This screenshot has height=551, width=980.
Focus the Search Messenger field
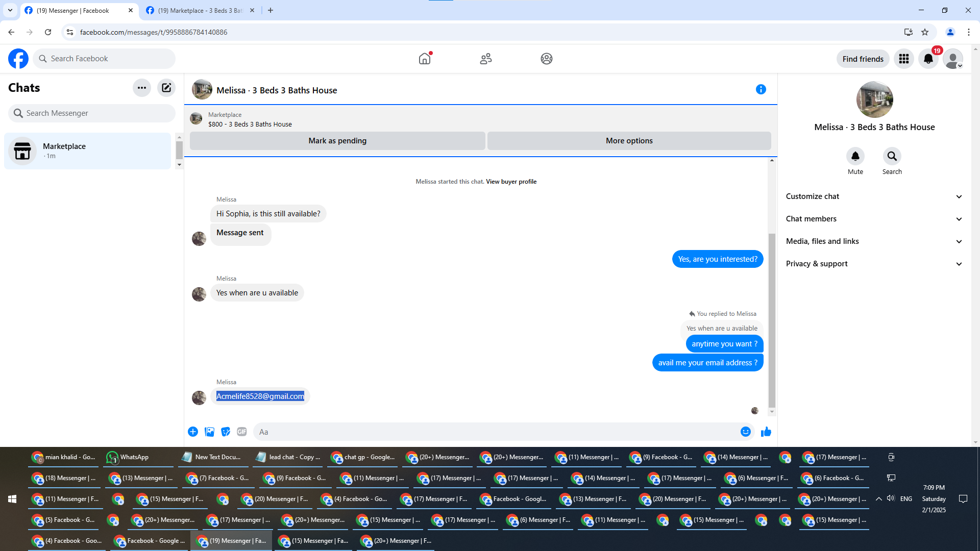pyautogui.click(x=92, y=113)
